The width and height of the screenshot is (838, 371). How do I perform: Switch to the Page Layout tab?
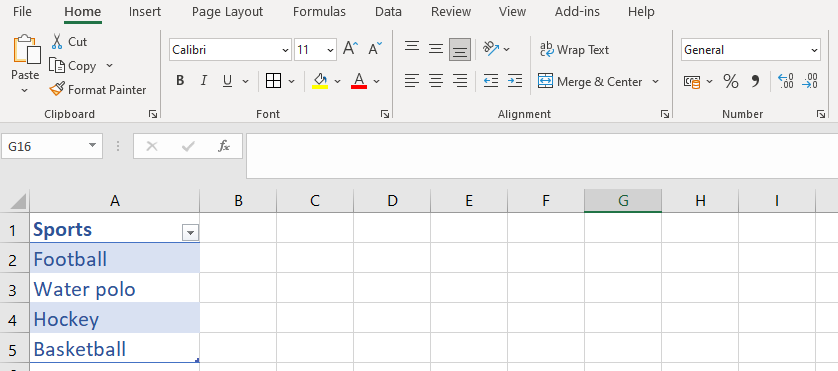pos(228,11)
